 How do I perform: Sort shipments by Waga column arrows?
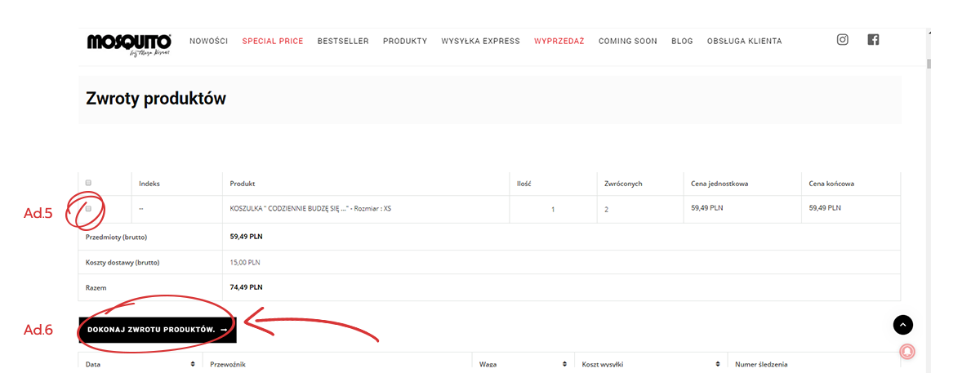point(564,364)
